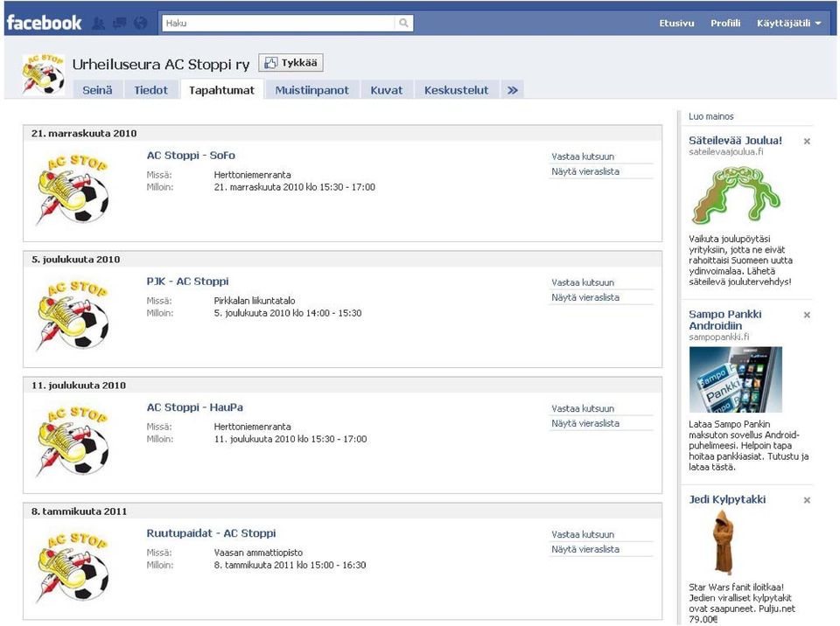
Task: Click the facebook logo
Action: pos(44,23)
